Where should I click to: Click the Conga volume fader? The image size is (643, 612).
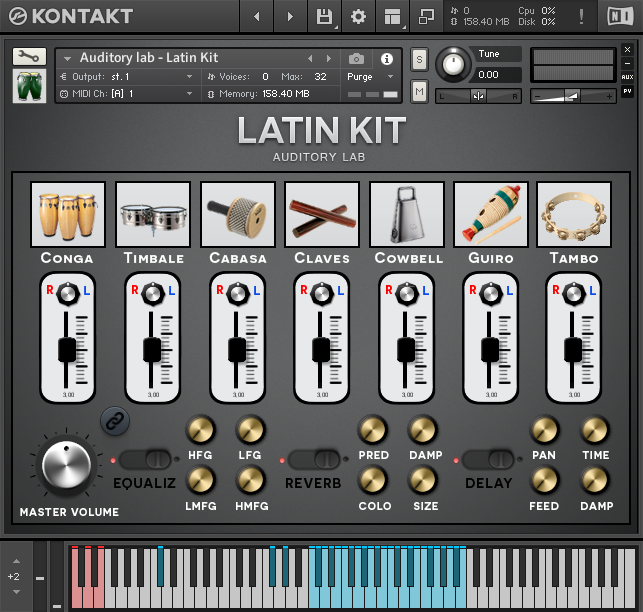(x=67, y=349)
